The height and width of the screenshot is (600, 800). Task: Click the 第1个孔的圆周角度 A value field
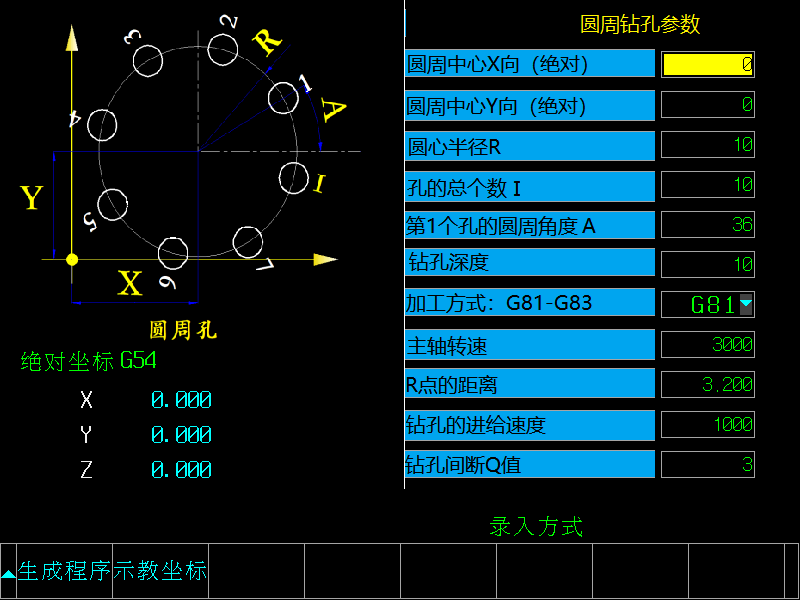[x=707, y=224]
